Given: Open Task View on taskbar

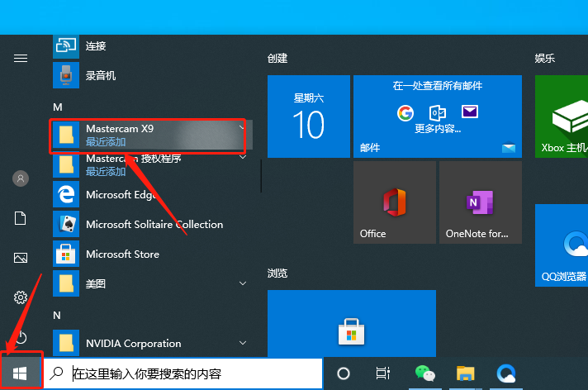Looking at the screenshot, I should pos(383,373).
